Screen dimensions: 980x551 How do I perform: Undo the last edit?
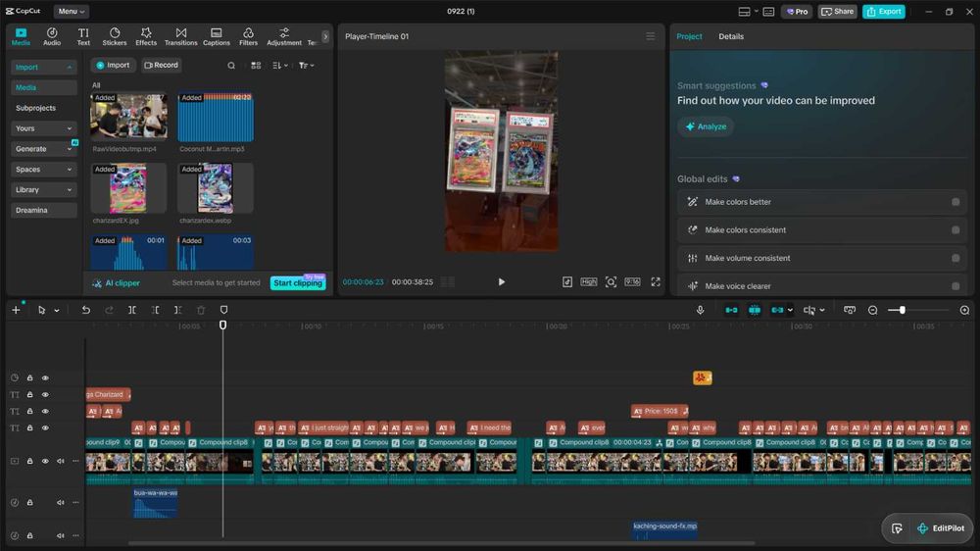click(85, 310)
